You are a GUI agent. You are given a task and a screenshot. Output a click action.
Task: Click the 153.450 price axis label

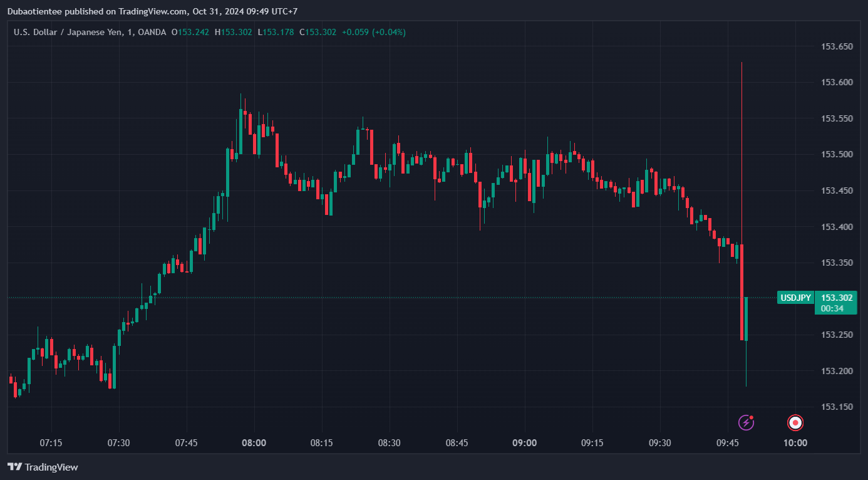(837, 190)
